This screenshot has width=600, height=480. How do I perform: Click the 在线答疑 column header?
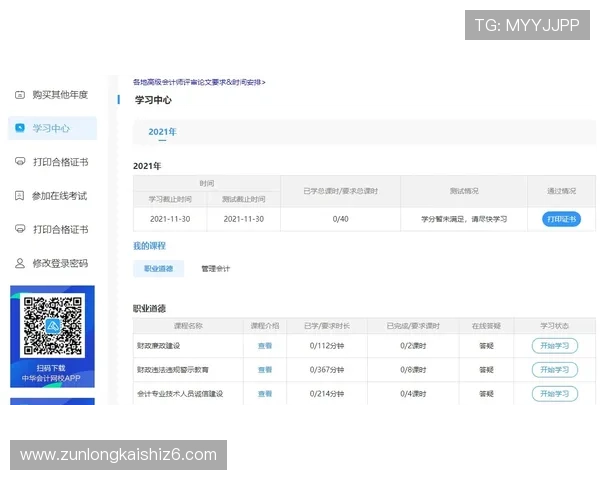tap(486, 326)
